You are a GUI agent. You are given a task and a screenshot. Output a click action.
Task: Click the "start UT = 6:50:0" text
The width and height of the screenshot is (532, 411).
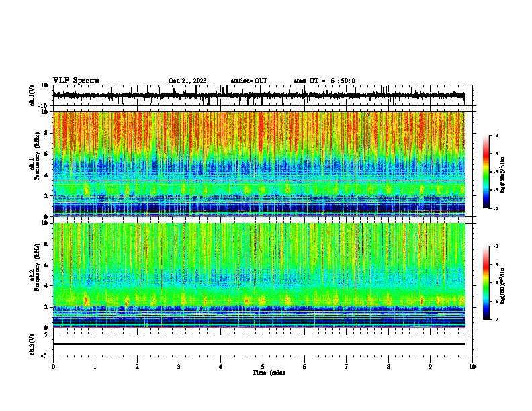click(x=324, y=81)
